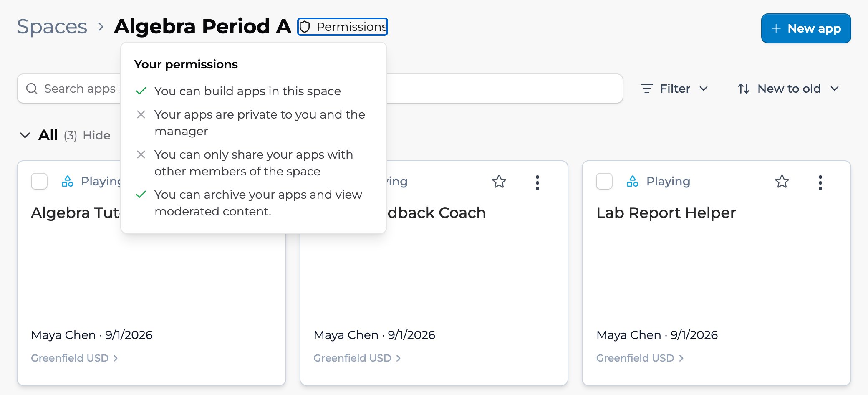Click 'Your apps are private to you' permission text
Screen dimensions: 868x395
pos(260,123)
